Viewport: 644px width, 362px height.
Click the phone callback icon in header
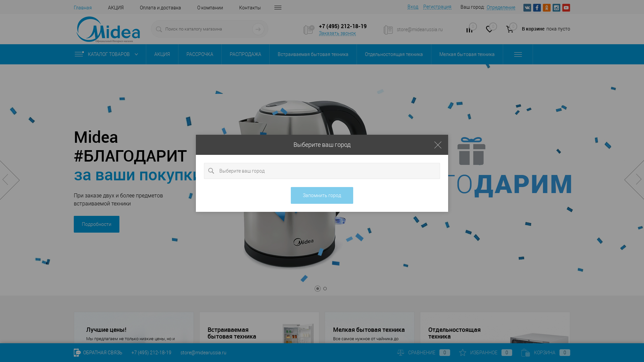[x=309, y=30]
